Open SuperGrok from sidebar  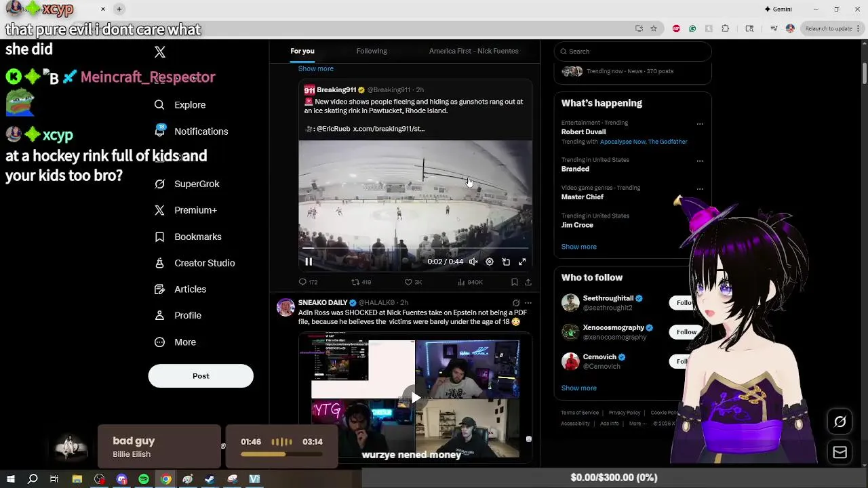(186, 184)
